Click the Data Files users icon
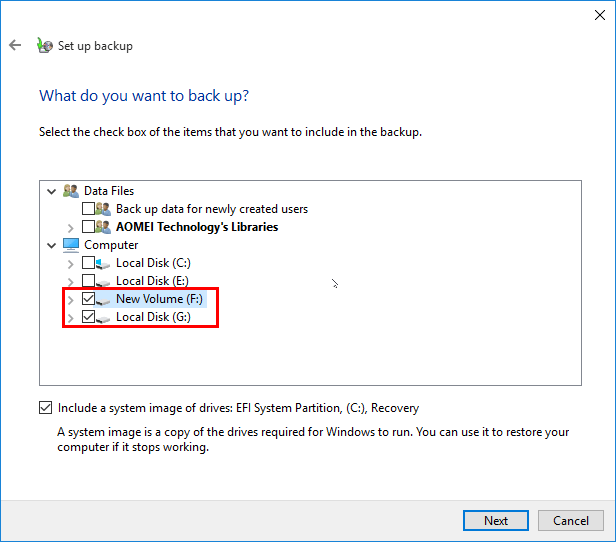Image resolution: width=616 pixels, height=542 pixels. tap(70, 191)
